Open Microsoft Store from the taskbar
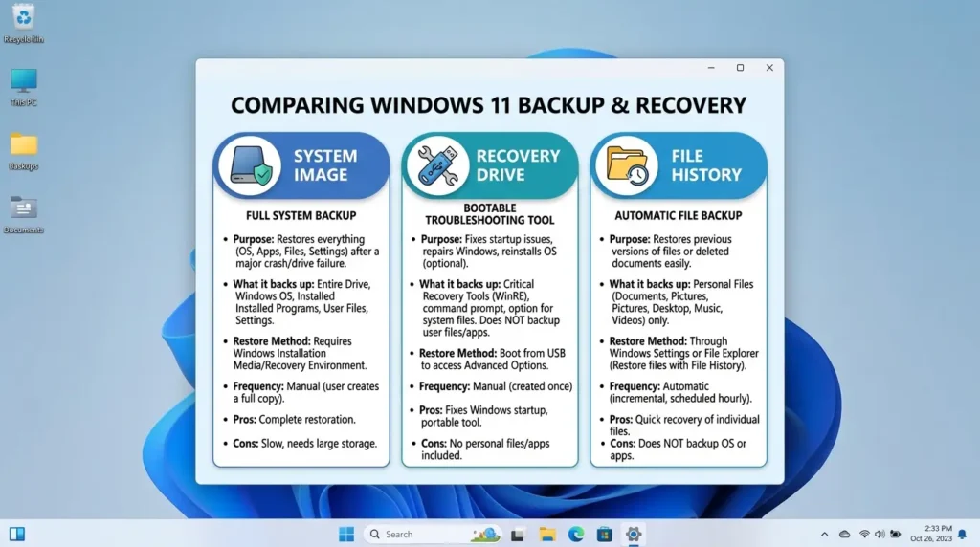The width and height of the screenshot is (980, 547). point(605,535)
